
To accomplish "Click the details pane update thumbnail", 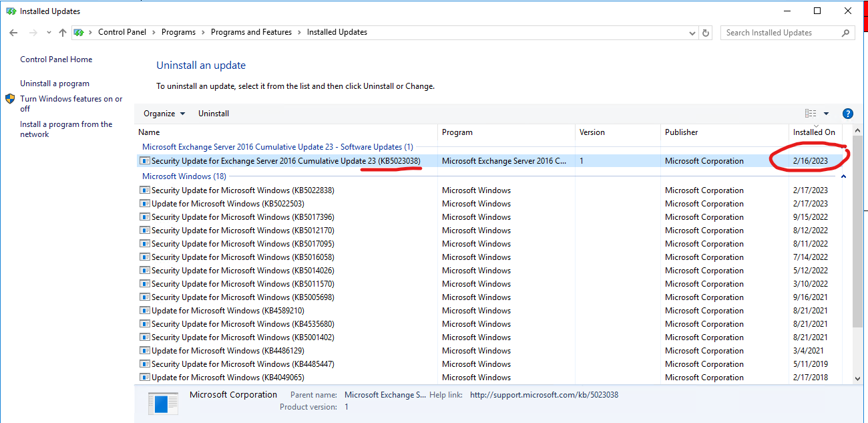I will 163,404.
